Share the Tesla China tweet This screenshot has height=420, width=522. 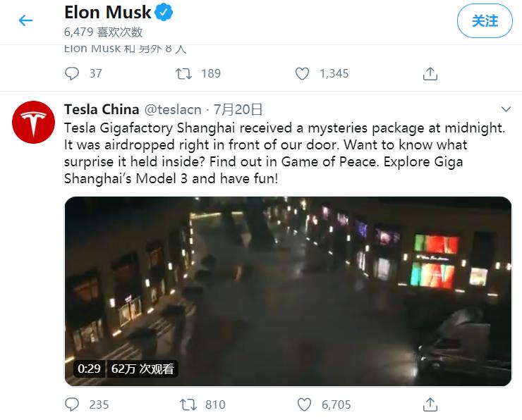click(x=430, y=404)
